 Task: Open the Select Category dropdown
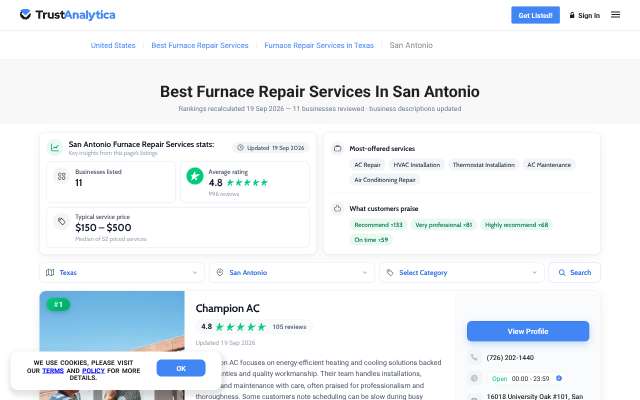462,272
